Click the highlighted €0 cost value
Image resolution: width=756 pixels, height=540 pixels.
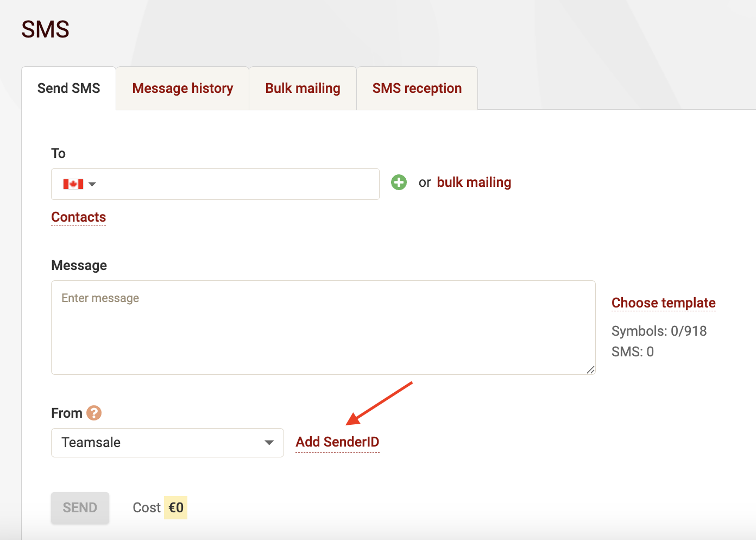176,508
